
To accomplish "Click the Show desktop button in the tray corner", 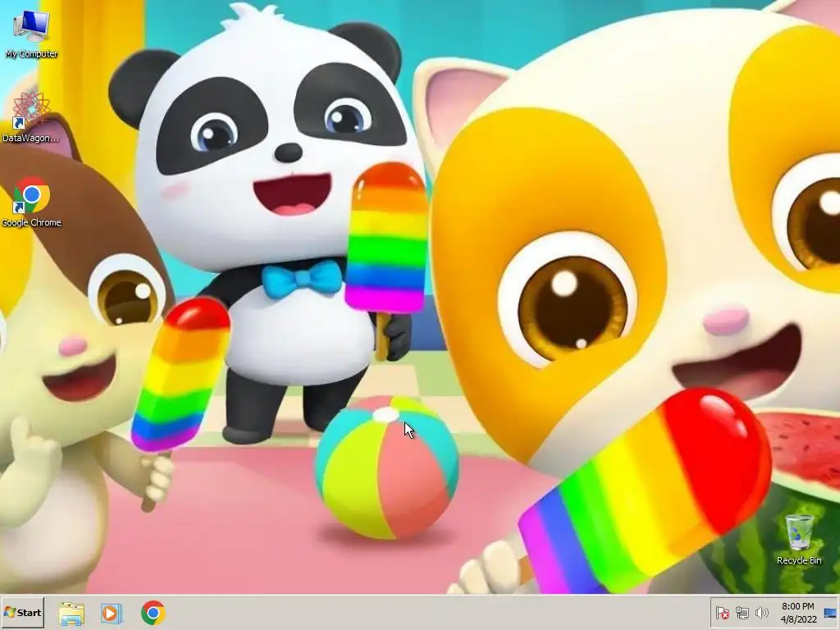I will pos(830,613).
